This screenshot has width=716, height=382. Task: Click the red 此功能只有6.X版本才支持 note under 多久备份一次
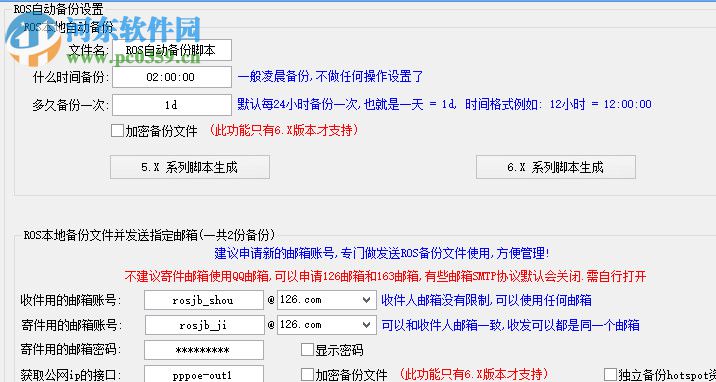284,131
